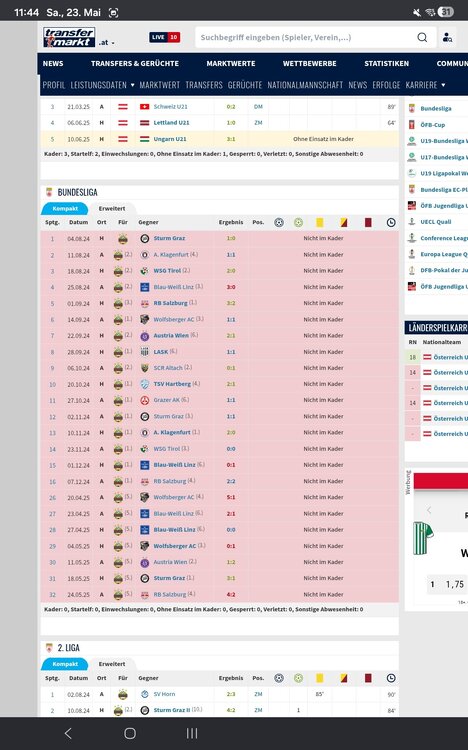Screen dimensions: 468x750
Task: Open Grazer AK link on matchday 11
Action: click(x=167, y=400)
